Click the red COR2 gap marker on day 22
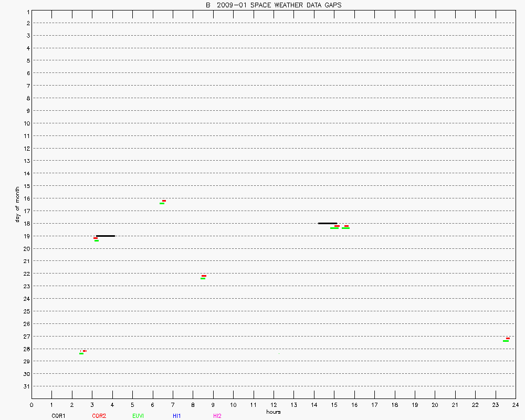 pos(204,276)
